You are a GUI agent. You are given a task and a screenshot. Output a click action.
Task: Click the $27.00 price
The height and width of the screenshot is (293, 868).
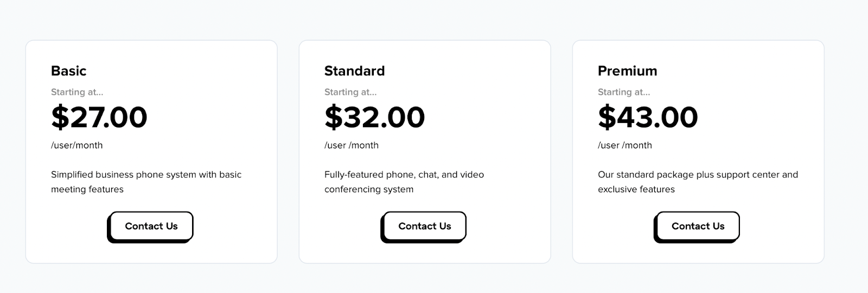(x=99, y=117)
